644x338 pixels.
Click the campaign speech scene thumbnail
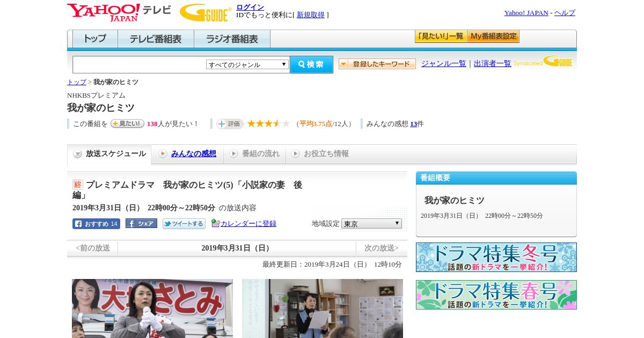152,308
